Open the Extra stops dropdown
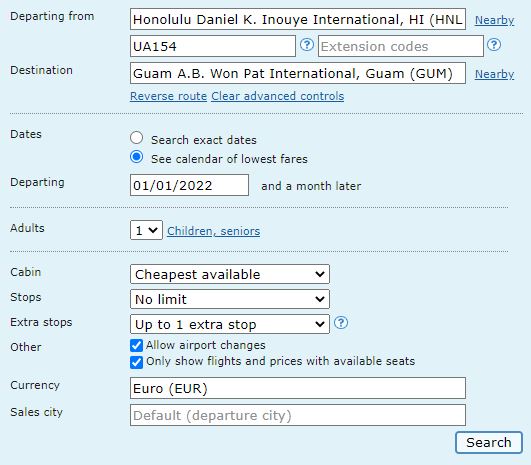Screen dimensions: 531x465 (x=230, y=324)
